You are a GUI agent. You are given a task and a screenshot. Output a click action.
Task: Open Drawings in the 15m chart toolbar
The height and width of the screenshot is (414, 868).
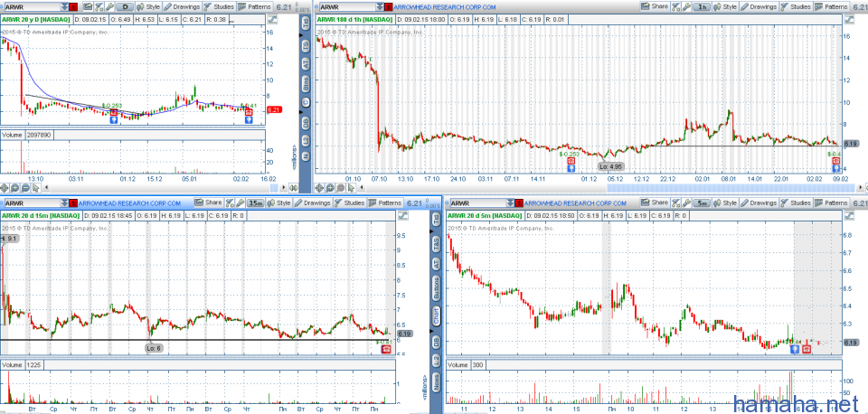[x=312, y=203]
